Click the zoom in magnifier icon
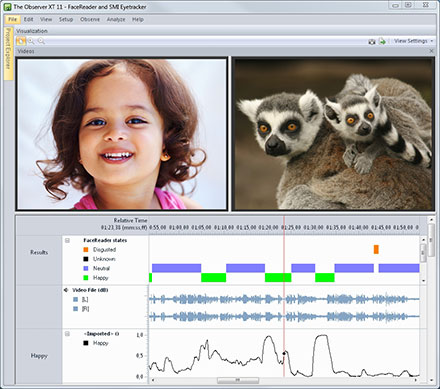The image size is (440, 389). 31,41
